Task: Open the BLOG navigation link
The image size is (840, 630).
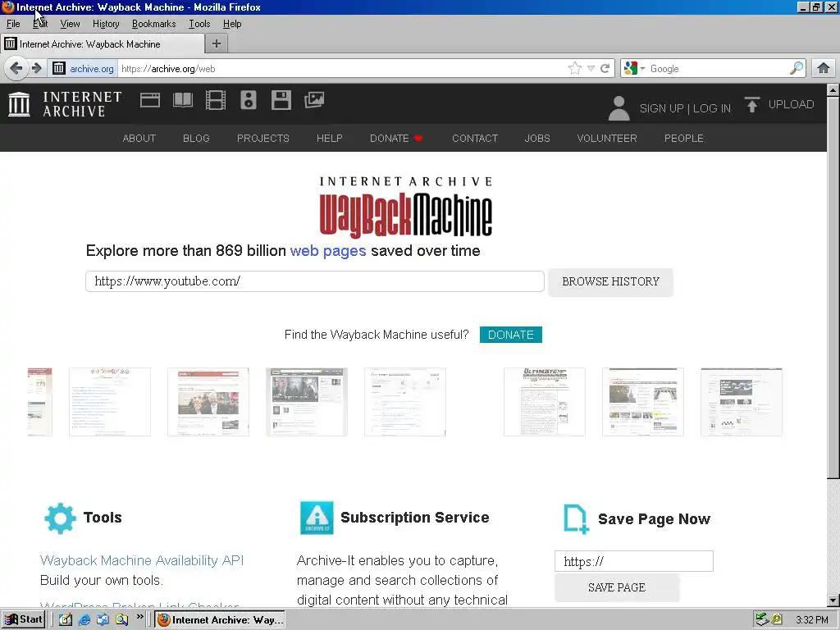Action: tap(196, 138)
